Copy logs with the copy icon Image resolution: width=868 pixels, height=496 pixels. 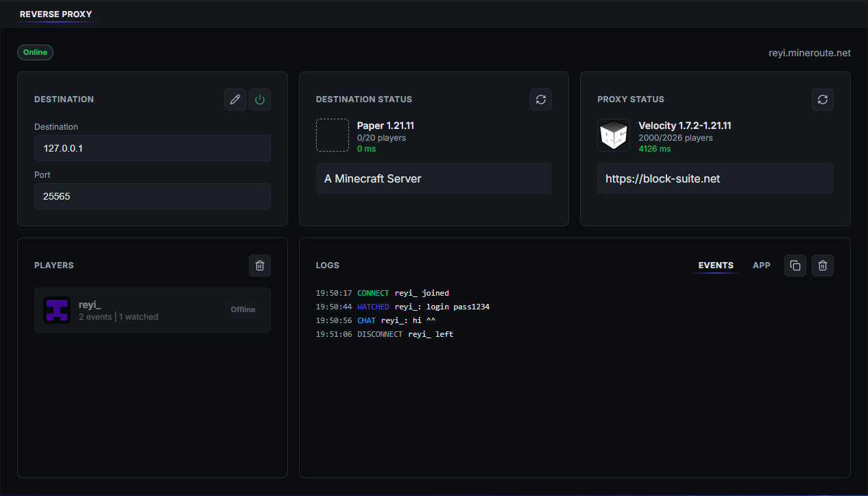coord(795,265)
